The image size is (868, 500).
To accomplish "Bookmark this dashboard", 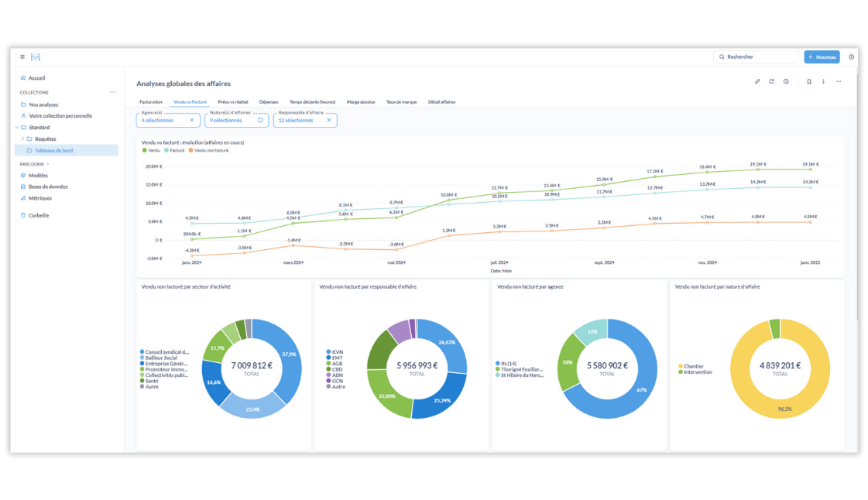I will pos(809,81).
